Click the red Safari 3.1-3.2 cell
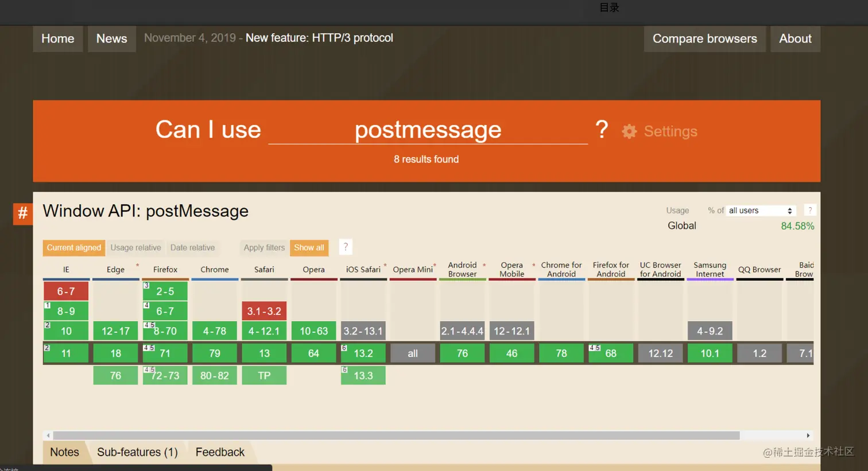The image size is (868, 471). [x=264, y=312]
